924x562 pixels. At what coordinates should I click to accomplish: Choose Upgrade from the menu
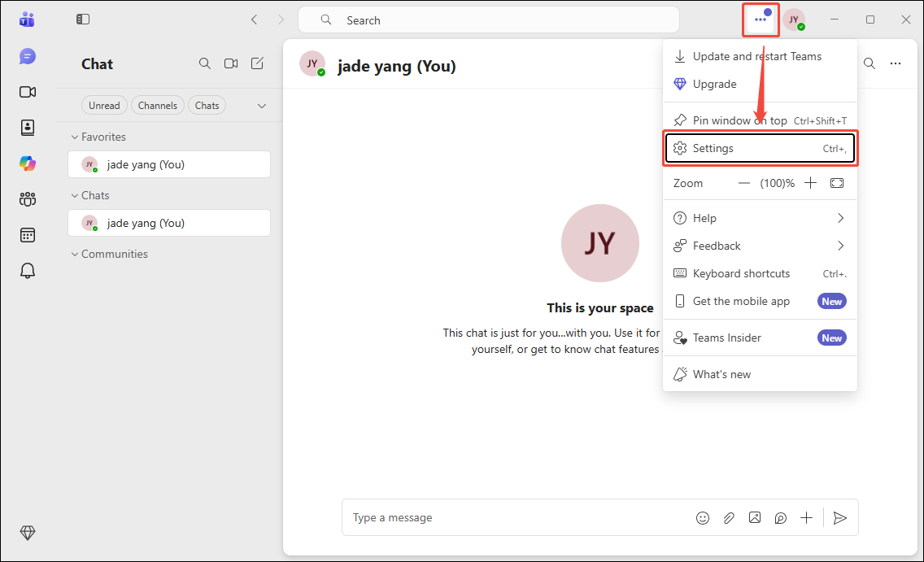point(760,85)
